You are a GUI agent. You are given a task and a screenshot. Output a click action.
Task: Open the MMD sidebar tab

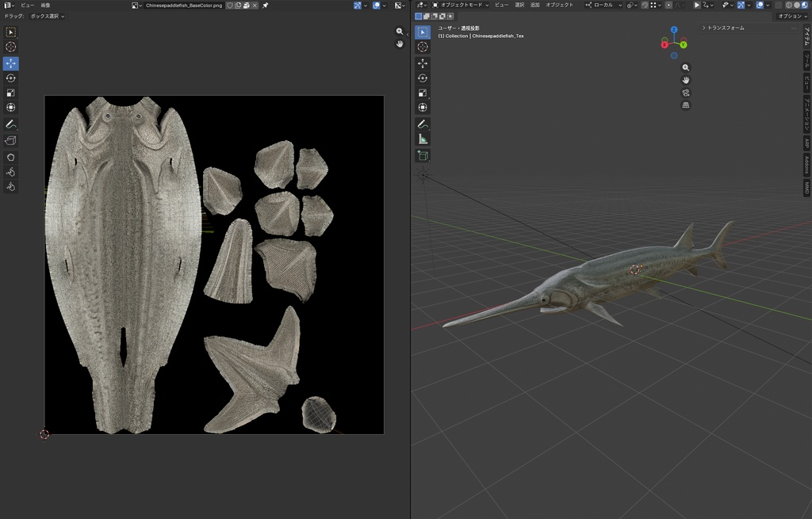[x=806, y=187]
